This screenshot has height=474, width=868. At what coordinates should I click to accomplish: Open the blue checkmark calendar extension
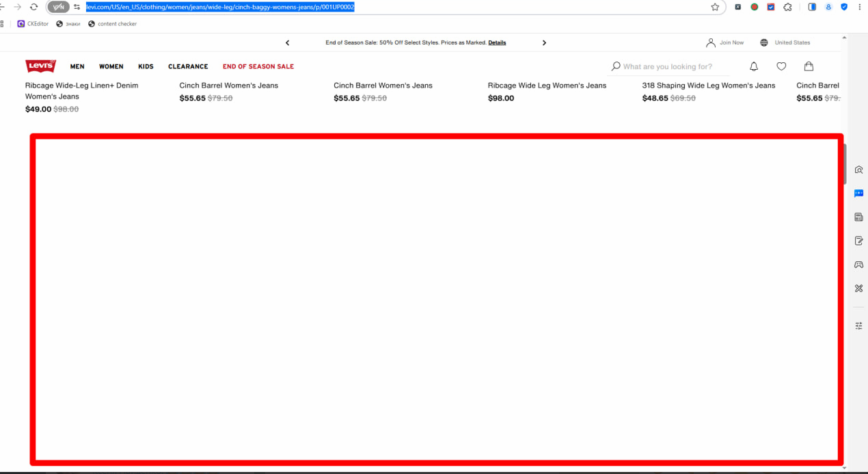coord(771,7)
